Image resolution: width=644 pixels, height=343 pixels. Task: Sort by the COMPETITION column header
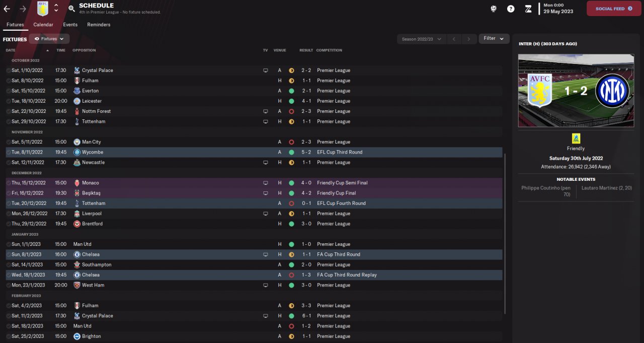point(330,50)
